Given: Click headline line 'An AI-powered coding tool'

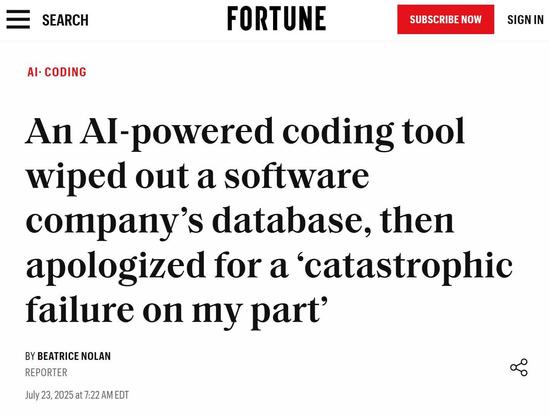Looking at the screenshot, I should [x=245, y=133].
